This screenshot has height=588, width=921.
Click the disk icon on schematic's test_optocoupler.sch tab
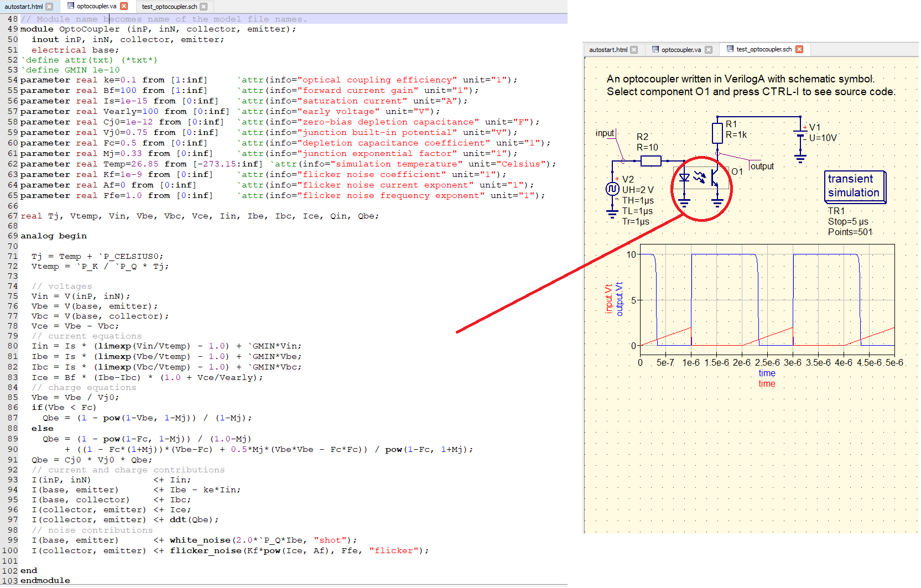coord(730,49)
